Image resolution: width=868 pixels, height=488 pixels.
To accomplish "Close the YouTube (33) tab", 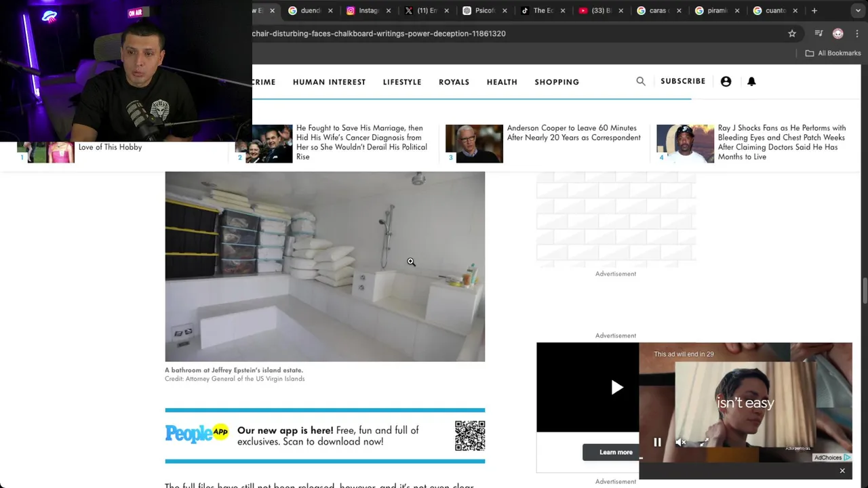I will coord(621,11).
